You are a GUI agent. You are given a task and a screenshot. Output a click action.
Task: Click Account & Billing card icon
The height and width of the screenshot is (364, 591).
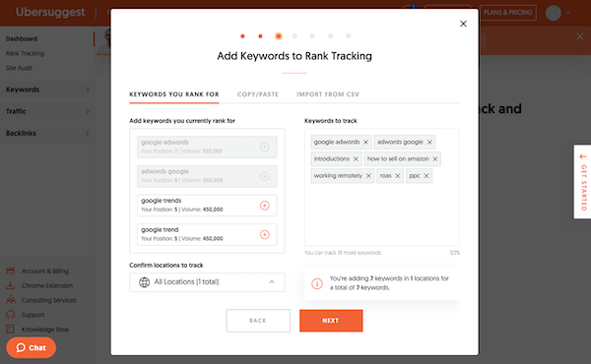pos(11,271)
